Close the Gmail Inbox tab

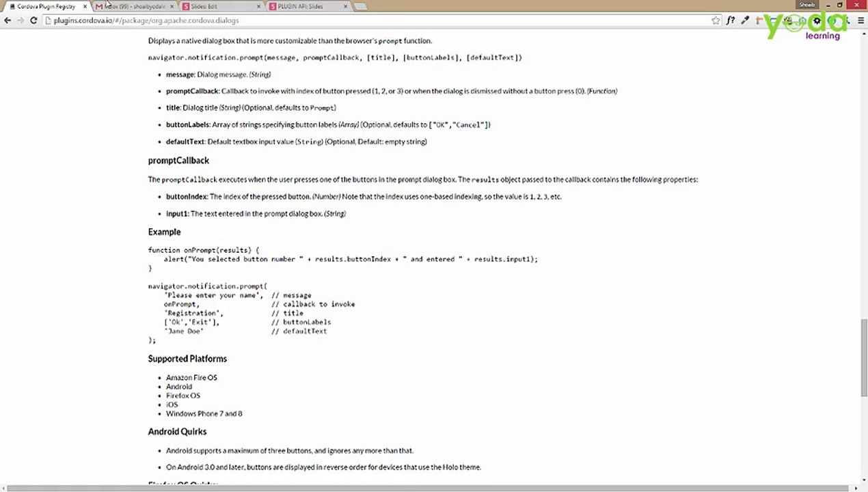172,6
